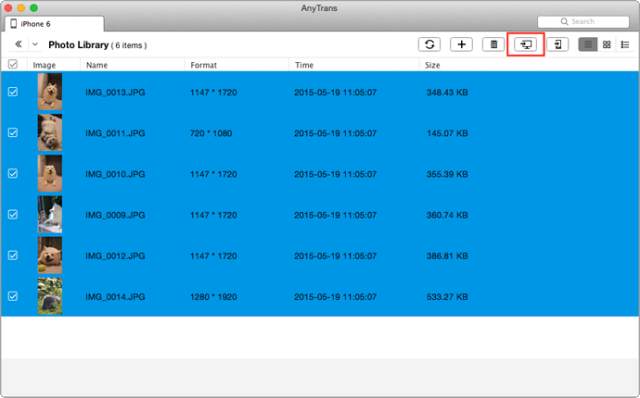The height and width of the screenshot is (398, 640).
Task: Sort by the Name column header
Action: pyautogui.click(x=132, y=65)
